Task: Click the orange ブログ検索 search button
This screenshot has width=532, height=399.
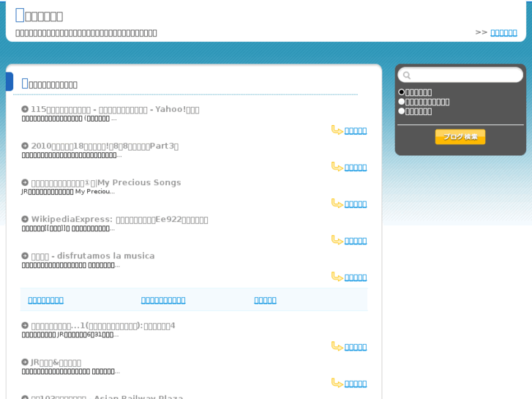Action: point(460,137)
